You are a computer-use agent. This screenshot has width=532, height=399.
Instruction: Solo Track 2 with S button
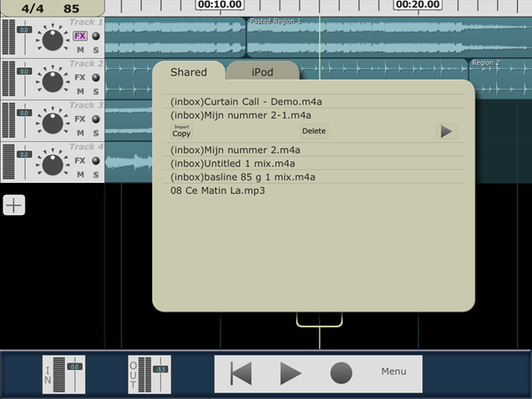tap(96, 91)
